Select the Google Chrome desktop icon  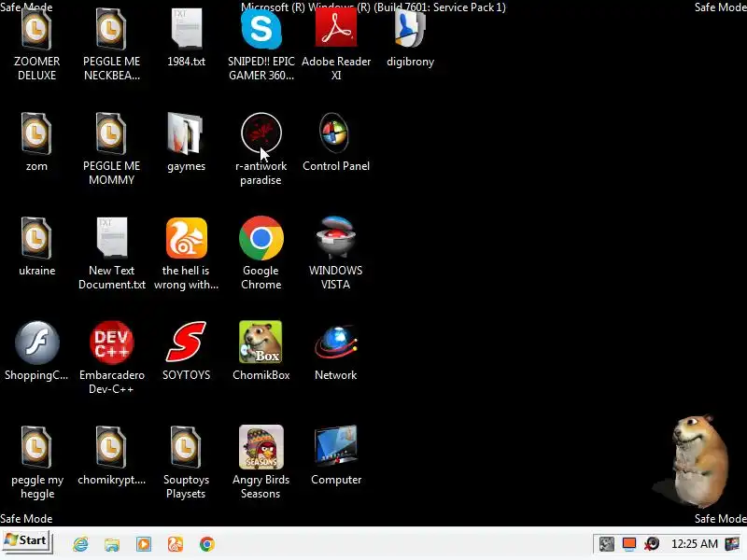point(261,238)
